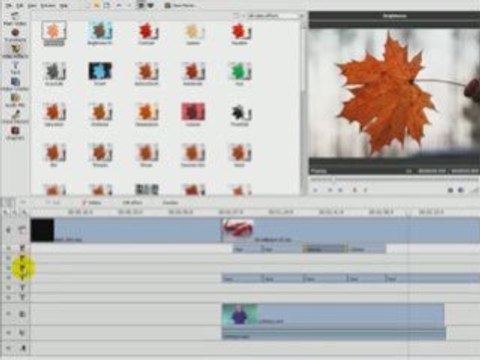
Task: Select the highlighted effect block on effects track
Action: pyautogui.click(x=325, y=249)
